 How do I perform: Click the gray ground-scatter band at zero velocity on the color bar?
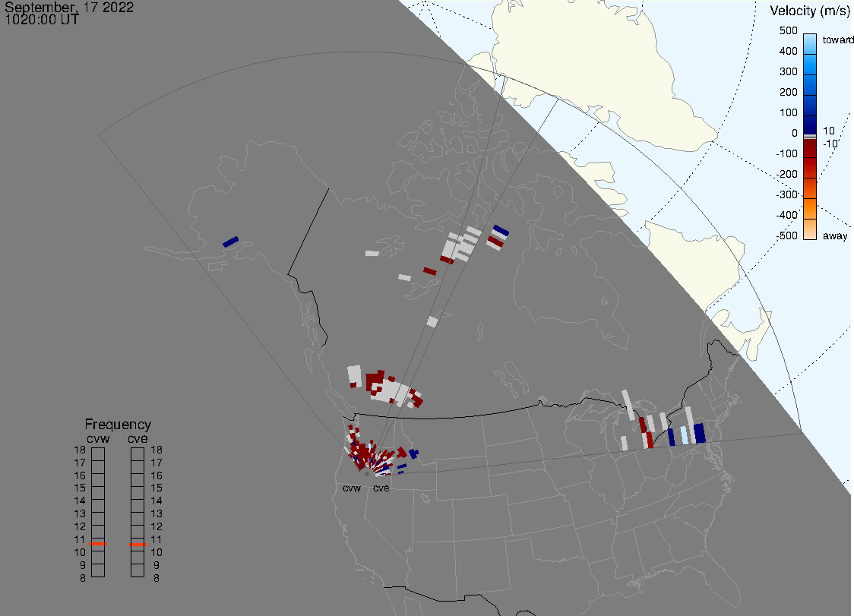click(x=810, y=136)
